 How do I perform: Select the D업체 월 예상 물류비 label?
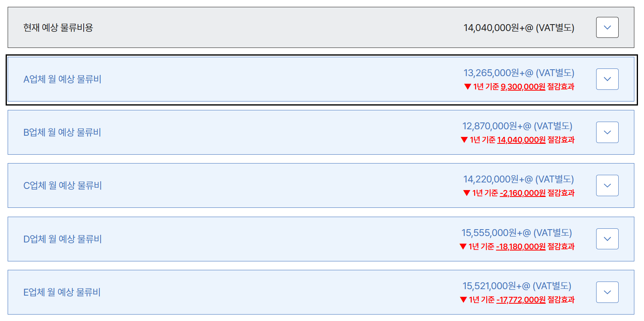click(x=63, y=239)
